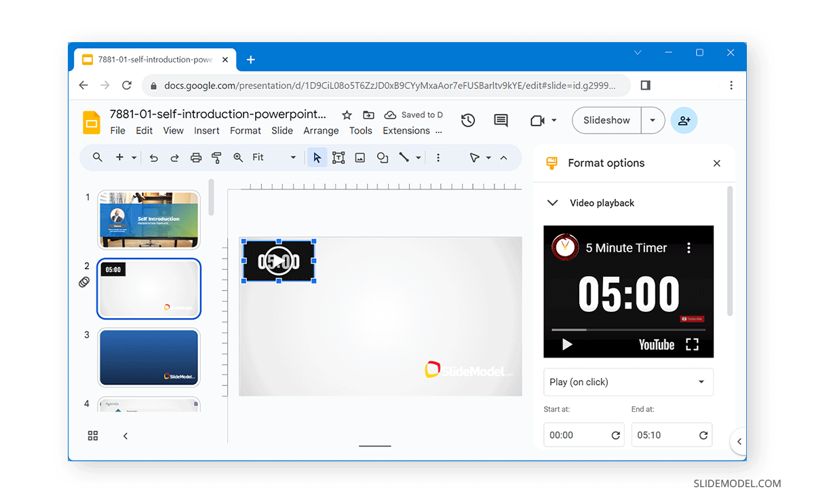Open version history clock icon
Viewport: 814px width, 504px height.
click(x=467, y=120)
